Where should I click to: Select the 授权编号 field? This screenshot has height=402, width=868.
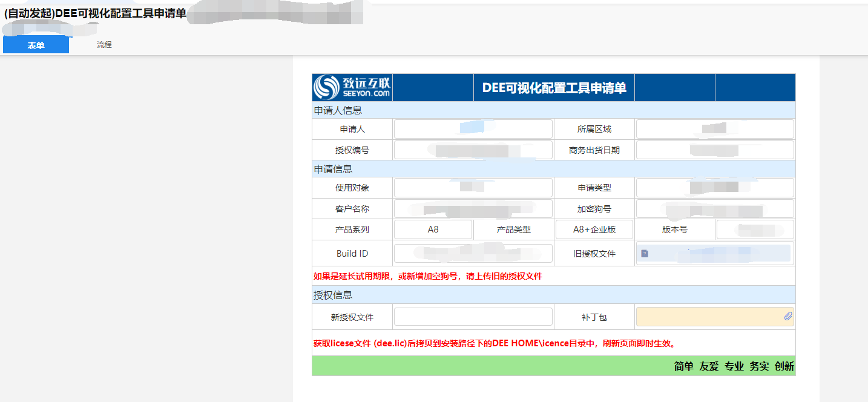473,150
